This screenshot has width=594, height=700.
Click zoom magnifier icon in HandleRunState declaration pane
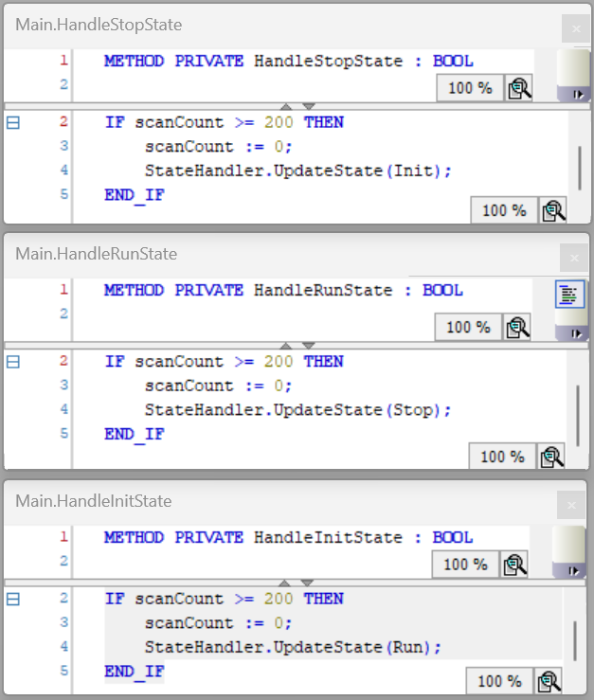click(517, 327)
